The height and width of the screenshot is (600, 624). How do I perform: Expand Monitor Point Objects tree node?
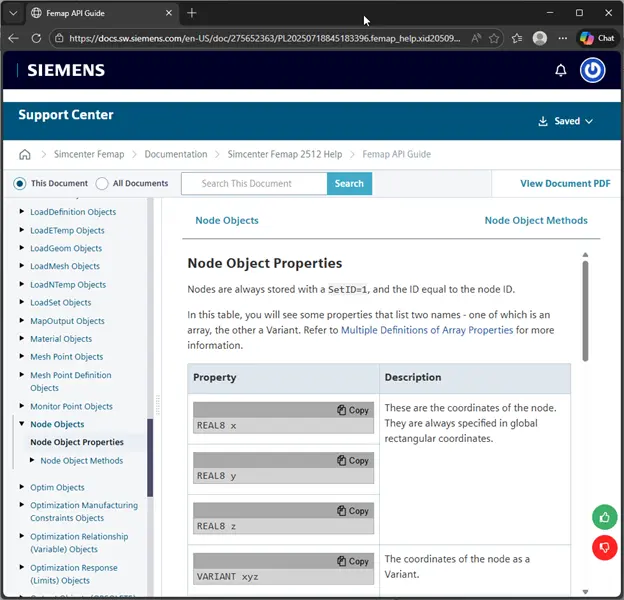pyautogui.click(x=22, y=406)
